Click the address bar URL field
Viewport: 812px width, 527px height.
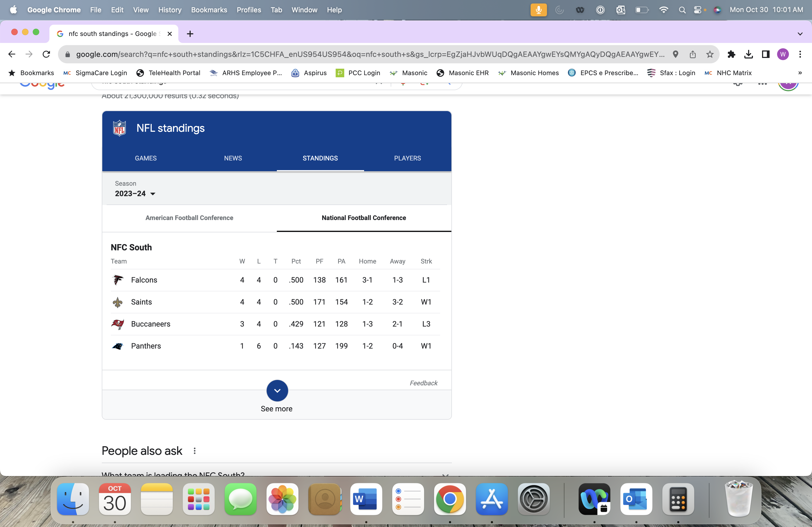tap(370, 54)
